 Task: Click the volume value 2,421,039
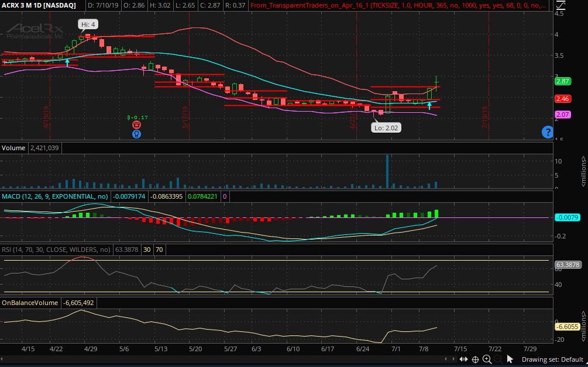44,148
